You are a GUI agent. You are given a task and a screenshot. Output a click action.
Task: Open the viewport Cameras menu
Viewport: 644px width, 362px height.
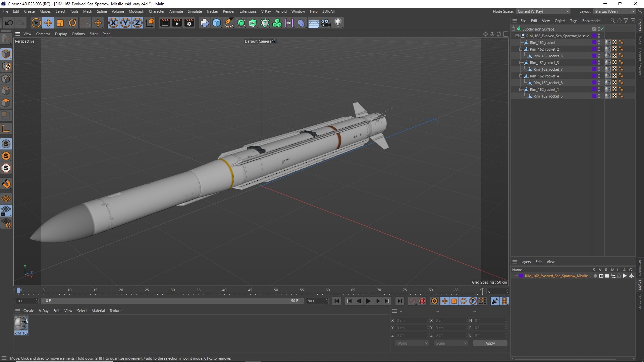[x=43, y=34]
